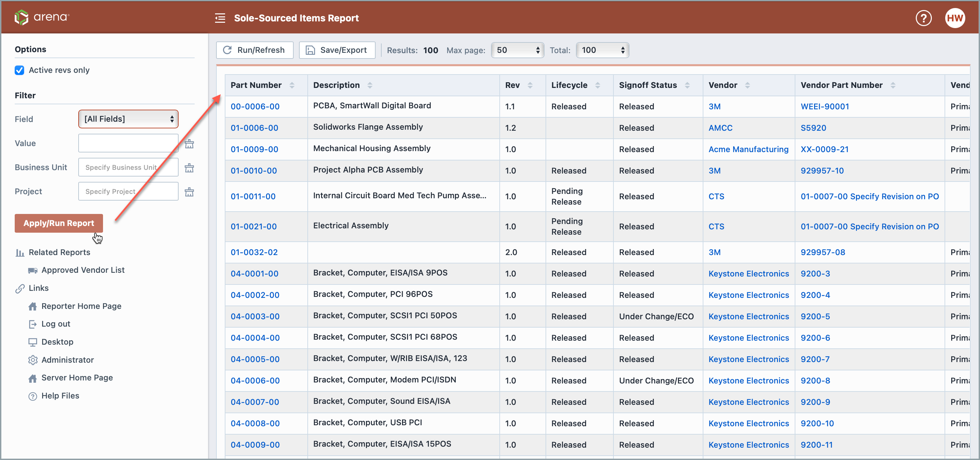This screenshot has width=980, height=460.
Task: Open part number 01-0006-00
Action: 254,128
